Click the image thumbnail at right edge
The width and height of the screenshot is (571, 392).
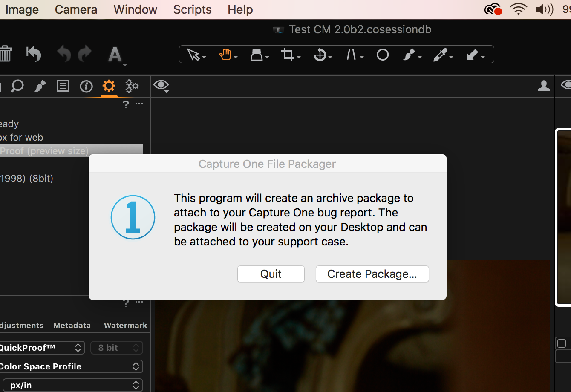pos(563,217)
